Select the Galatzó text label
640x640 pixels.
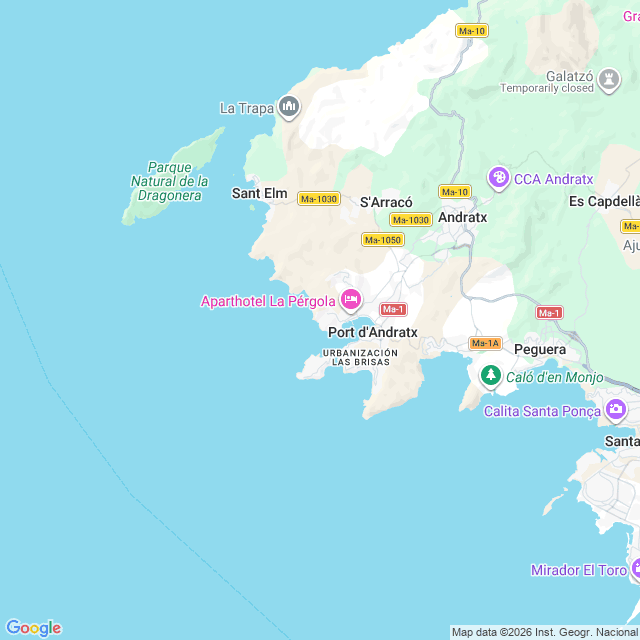coord(570,76)
